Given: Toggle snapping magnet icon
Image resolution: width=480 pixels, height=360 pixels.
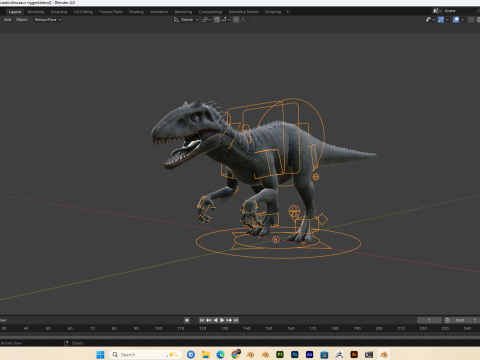Looking at the screenshot, I should pyautogui.click(x=217, y=20).
